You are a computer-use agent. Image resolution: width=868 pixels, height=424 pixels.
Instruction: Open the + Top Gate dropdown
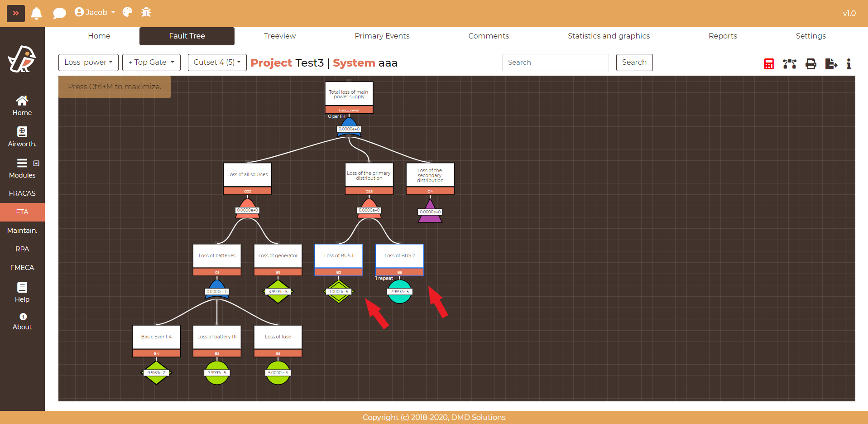click(x=151, y=63)
